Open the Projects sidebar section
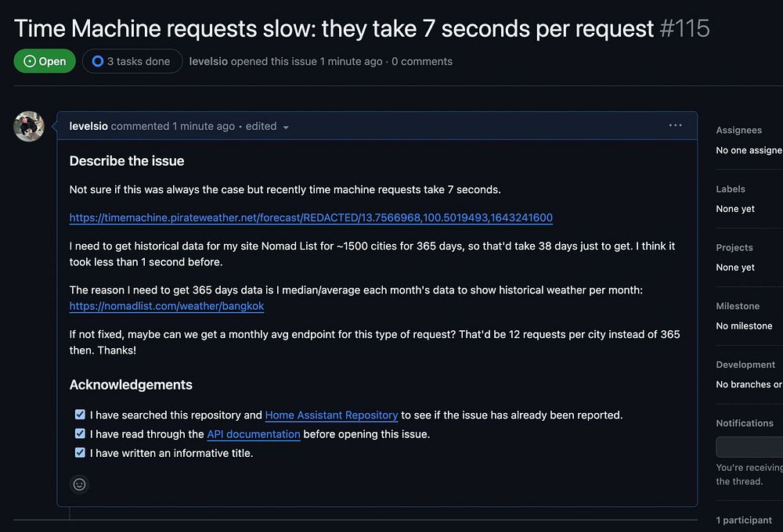 point(734,247)
